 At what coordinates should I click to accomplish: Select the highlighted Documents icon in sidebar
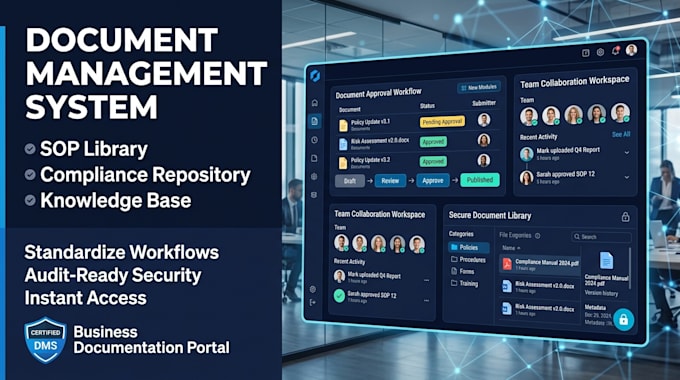[x=315, y=121]
